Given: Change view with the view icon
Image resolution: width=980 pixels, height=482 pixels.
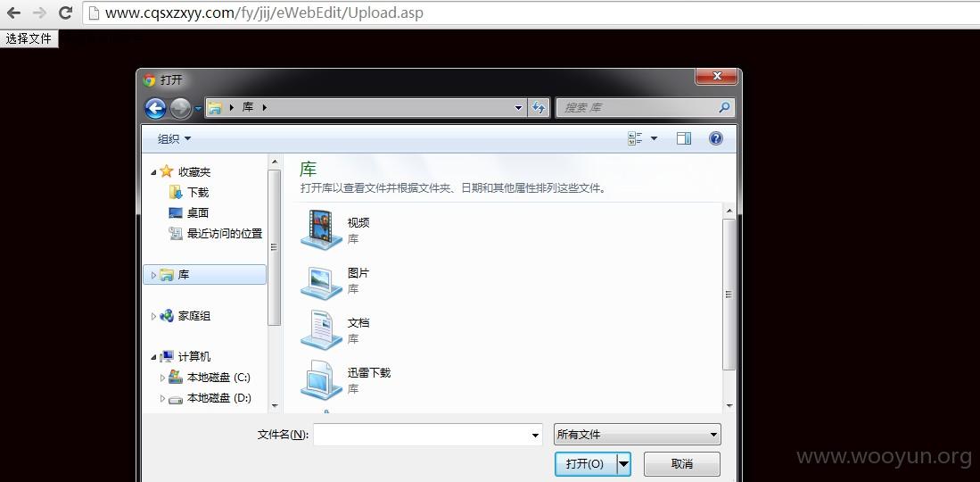Looking at the screenshot, I should [635, 138].
